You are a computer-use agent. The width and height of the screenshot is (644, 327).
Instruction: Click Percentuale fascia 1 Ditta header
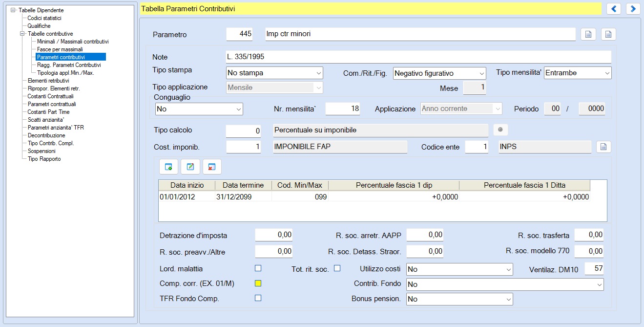point(525,185)
